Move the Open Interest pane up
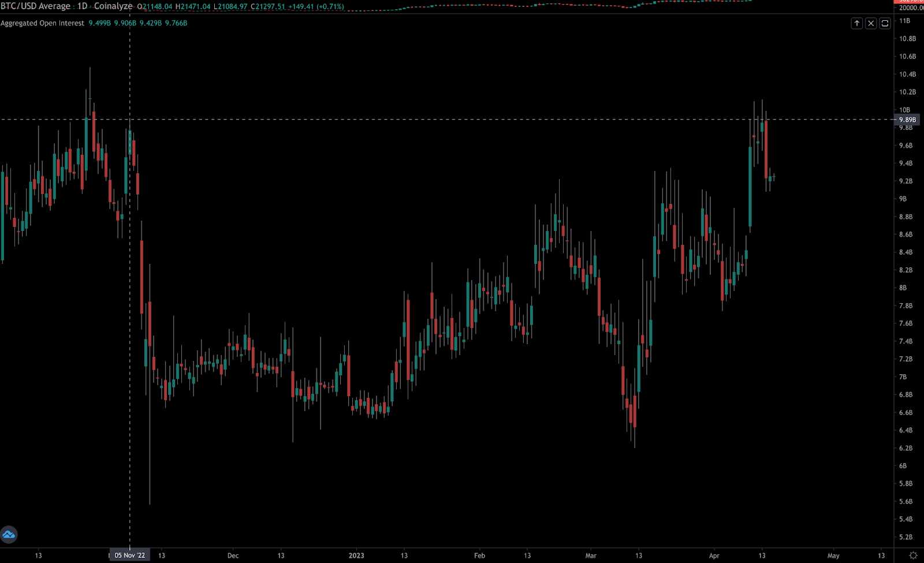This screenshot has width=924, height=563. click(x=856, y=23)
